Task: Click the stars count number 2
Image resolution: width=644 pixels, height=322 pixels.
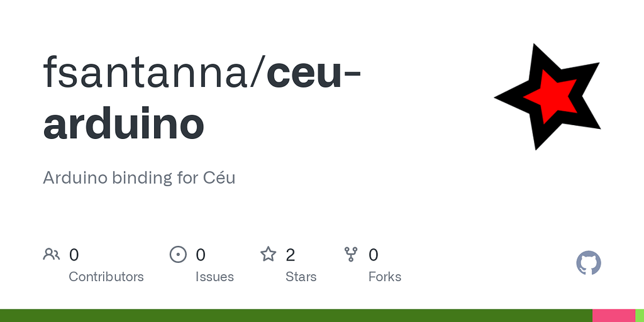Action: tap(290, 255)
